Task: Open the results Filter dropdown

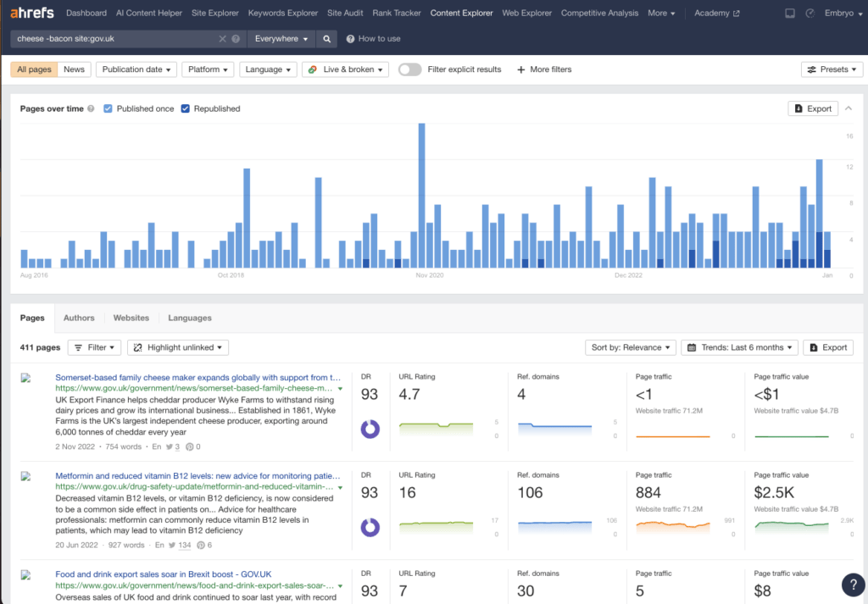Action: [x=94, y=347]
